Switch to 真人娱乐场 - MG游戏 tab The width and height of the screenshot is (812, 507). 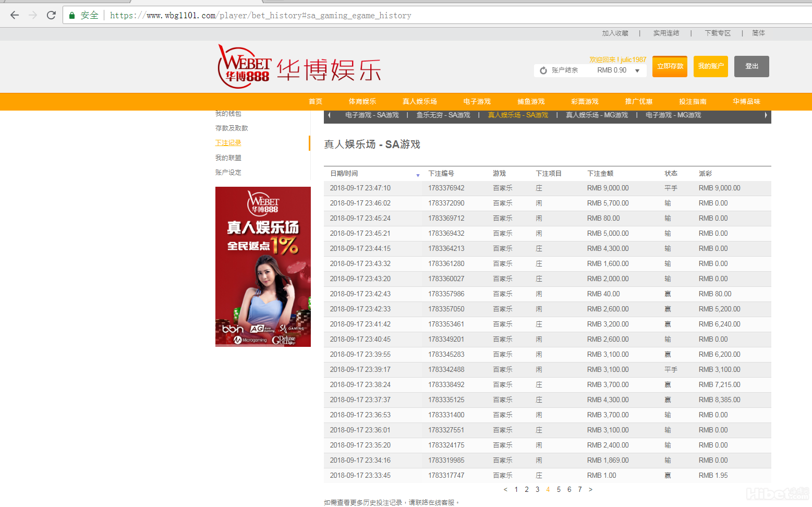597,115
